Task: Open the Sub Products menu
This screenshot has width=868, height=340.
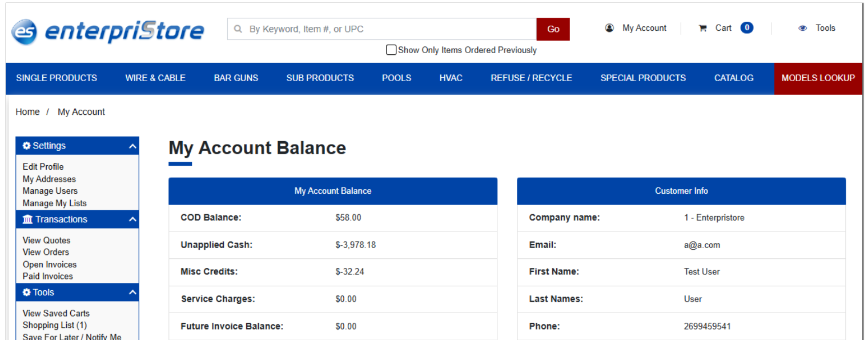Action: tap(320, 78)
